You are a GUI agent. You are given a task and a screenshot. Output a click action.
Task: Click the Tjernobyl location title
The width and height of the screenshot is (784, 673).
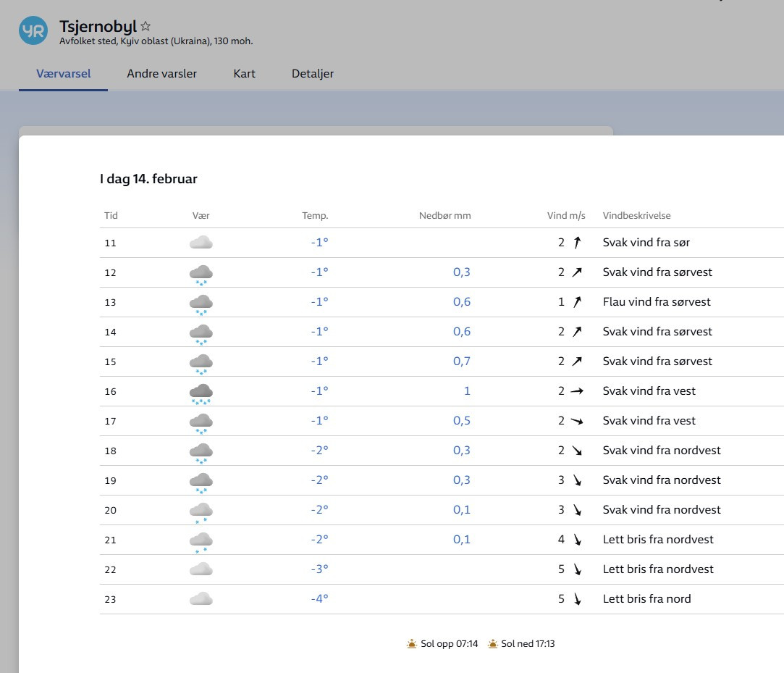(x=98, y=26)
